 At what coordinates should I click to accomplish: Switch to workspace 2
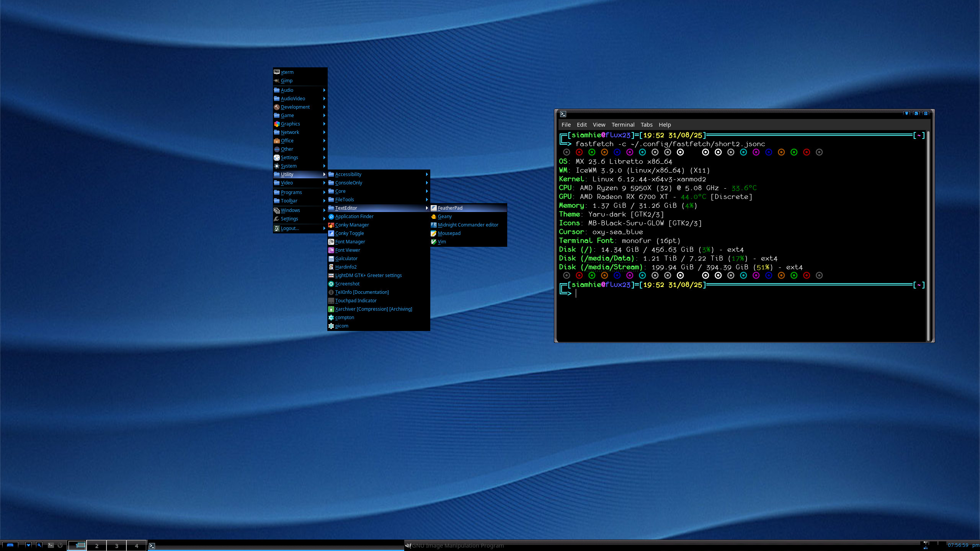tap(97, 546)
